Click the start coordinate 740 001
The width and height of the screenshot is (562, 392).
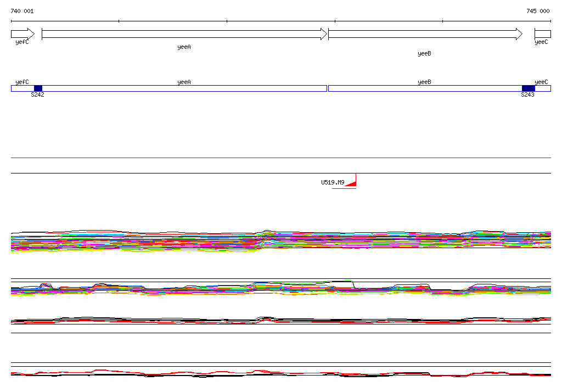22,11
